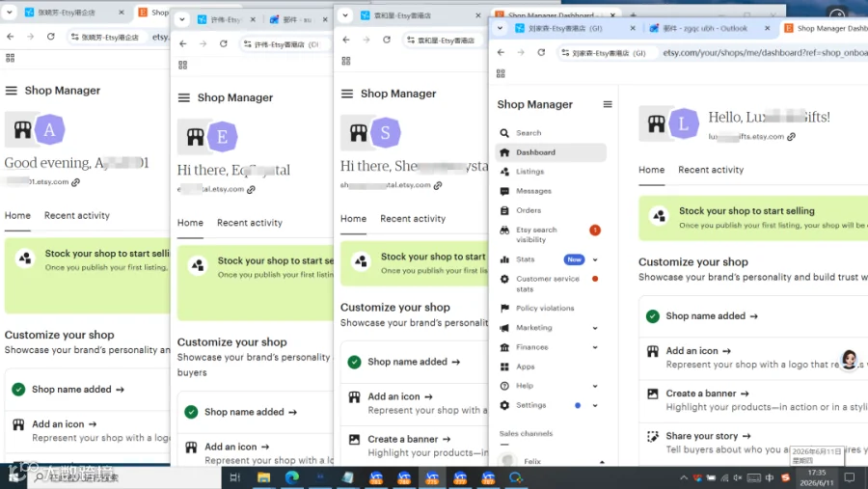Viewport: 868px width, 489px height.
Task: Open Recent activity tab in the A shop window
Action: click(77, 215)
